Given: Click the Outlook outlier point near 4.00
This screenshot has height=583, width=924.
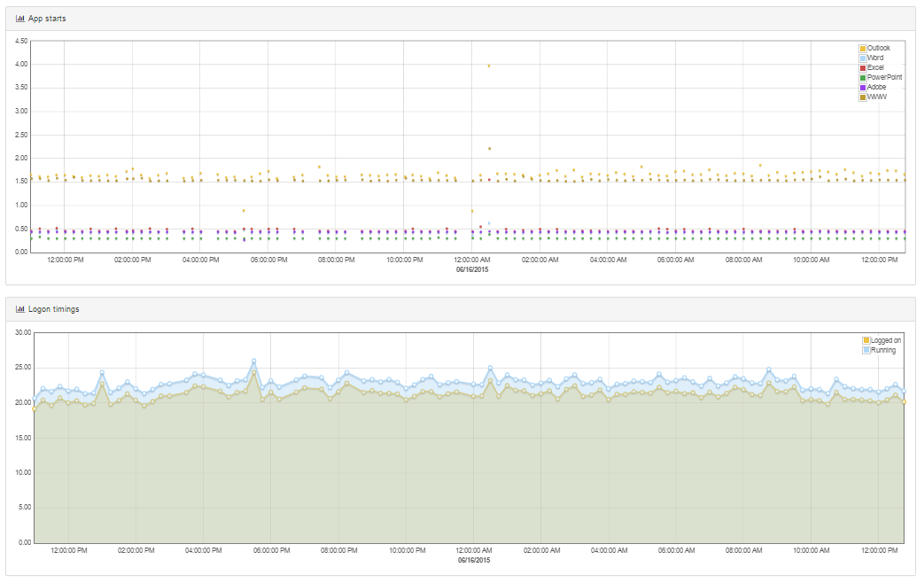Looking at the screenshot, I should [x=489, y=66].
